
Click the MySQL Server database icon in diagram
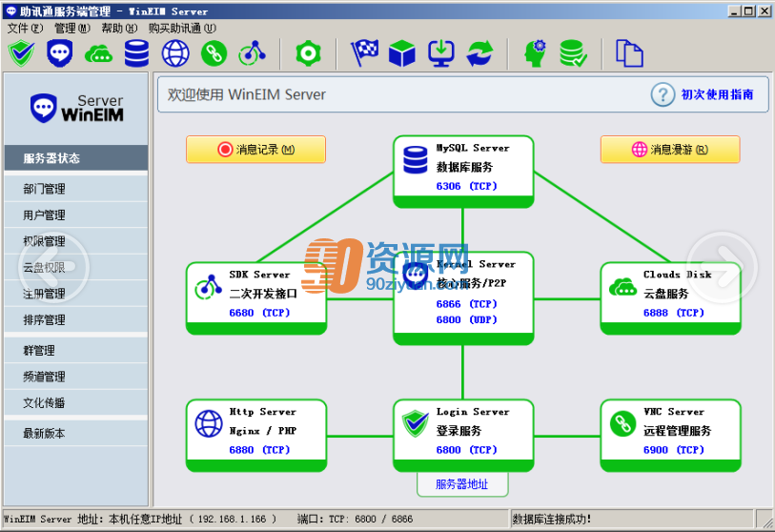(x=416, y=160)
